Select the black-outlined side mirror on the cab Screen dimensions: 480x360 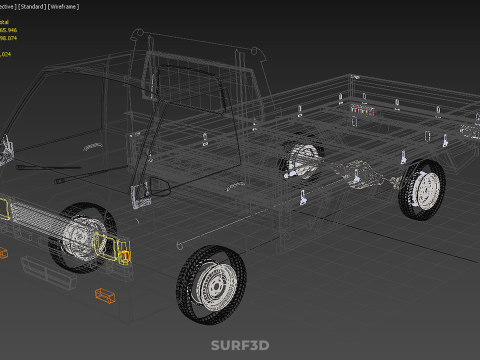pyautogui.click(x=160, y=186)
